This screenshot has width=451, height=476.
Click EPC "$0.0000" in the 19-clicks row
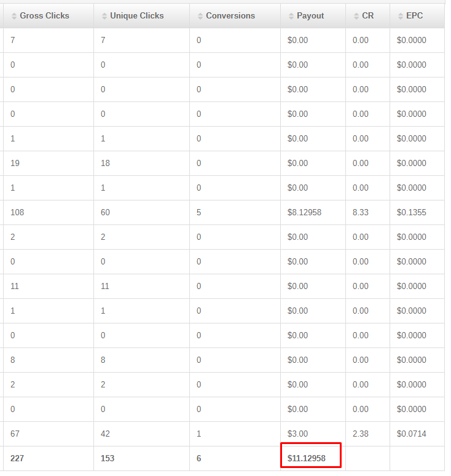coord(411,163)
